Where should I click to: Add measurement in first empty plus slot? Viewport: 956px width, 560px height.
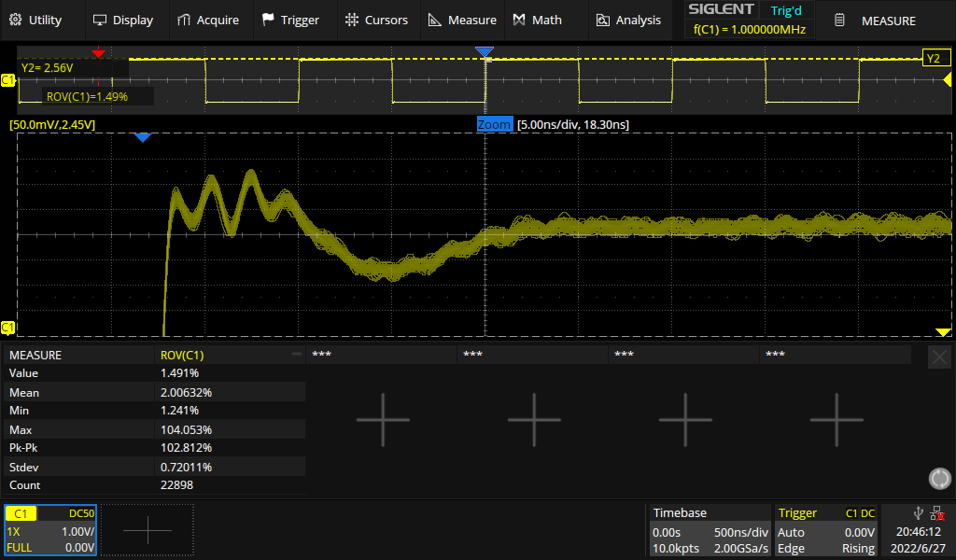click(383, 419)
